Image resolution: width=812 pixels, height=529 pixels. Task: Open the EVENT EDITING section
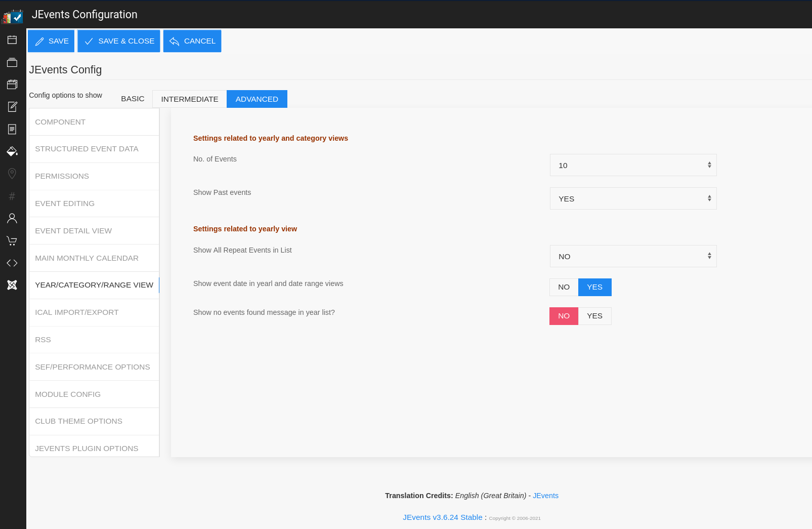pos(94,204)
